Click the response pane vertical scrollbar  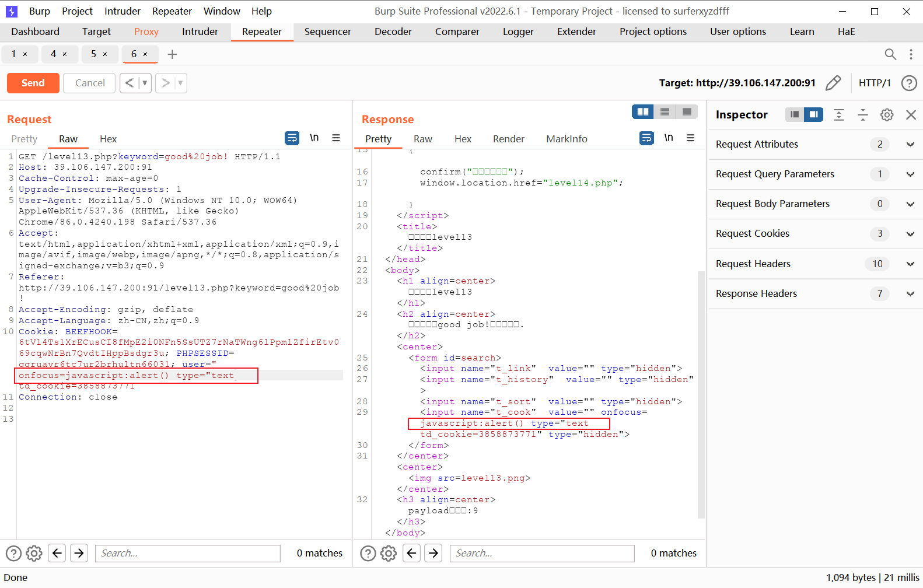point(701,395)
